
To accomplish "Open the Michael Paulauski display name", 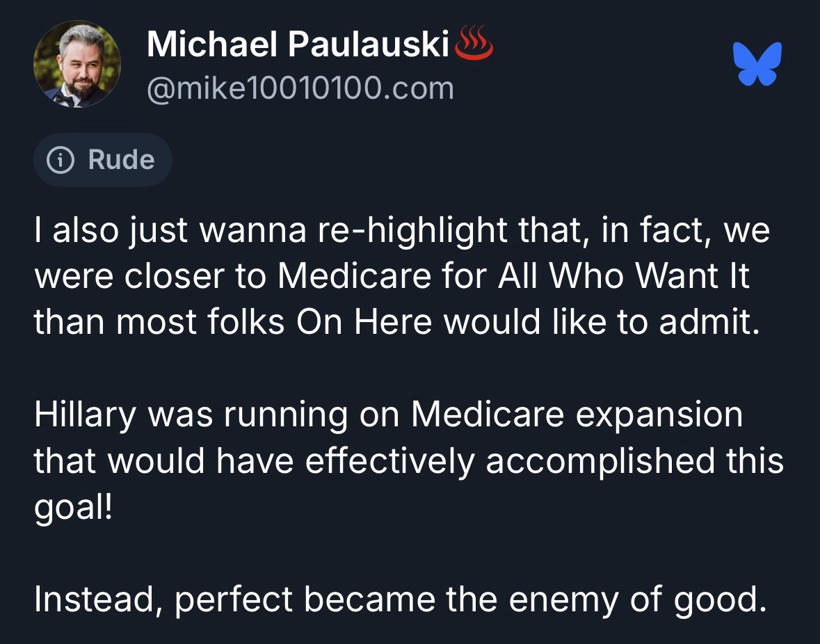I will (298, 46).
